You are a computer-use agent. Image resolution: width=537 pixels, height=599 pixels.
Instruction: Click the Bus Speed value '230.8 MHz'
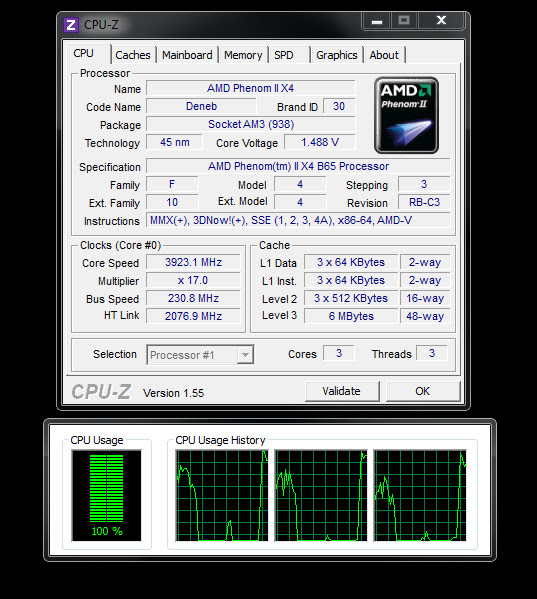193,298
